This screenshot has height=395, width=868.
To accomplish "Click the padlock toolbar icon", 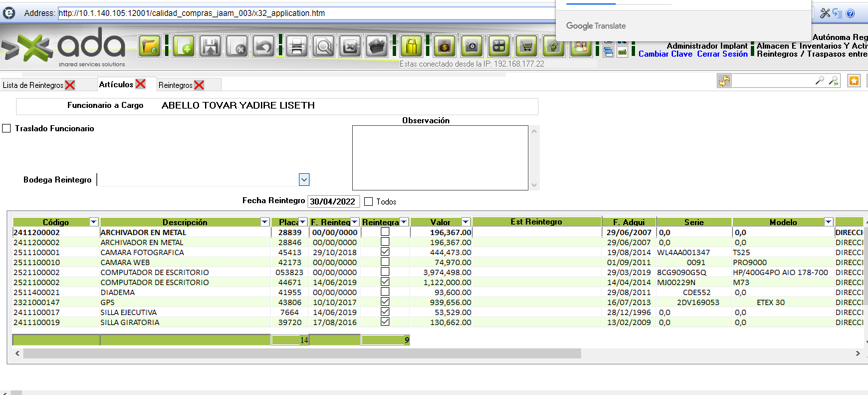I will [412, 47].
